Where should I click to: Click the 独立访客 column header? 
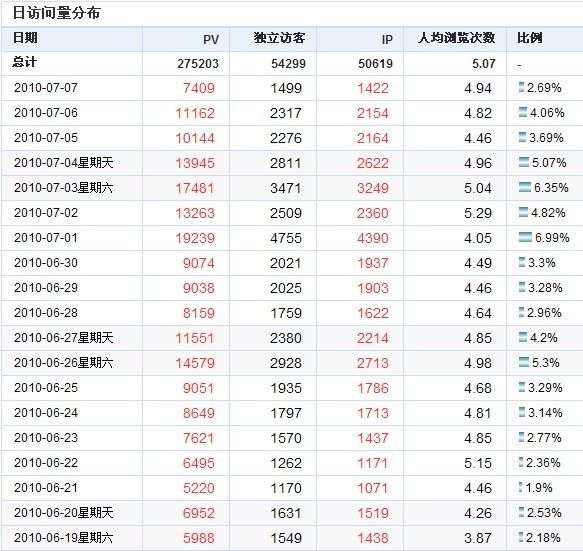(x=280, y=38)
